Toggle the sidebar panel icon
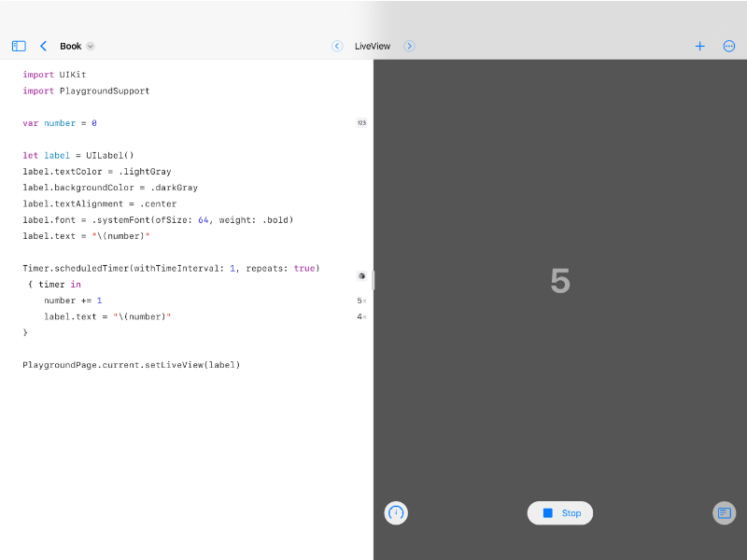 coord(19,46)
